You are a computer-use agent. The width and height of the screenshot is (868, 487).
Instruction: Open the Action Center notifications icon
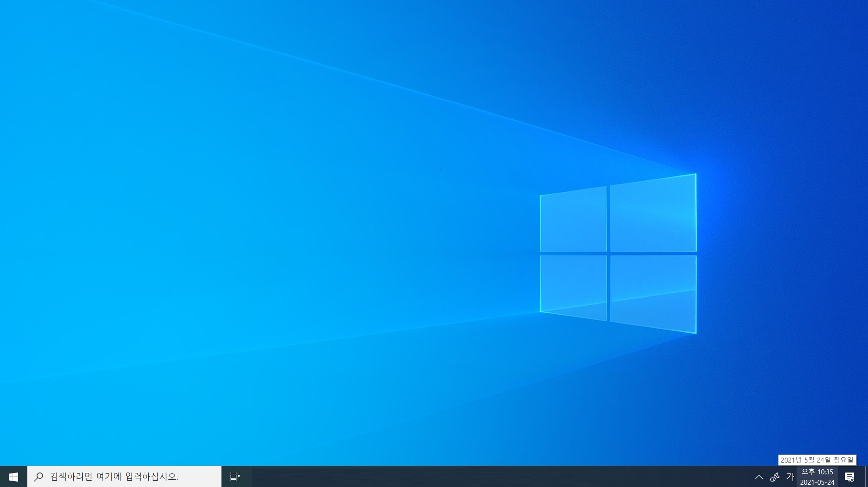[x=849, y=477]
